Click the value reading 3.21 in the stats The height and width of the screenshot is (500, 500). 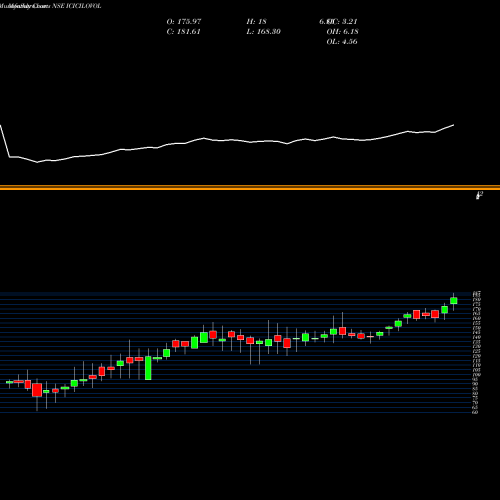pyautogui.click(x=350, y=21)
